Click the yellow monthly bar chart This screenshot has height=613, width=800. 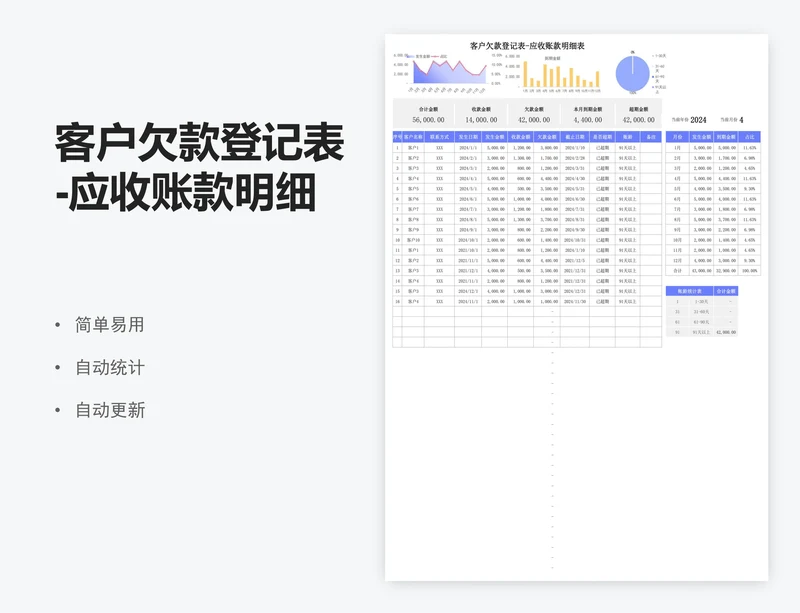click(554, 73)
